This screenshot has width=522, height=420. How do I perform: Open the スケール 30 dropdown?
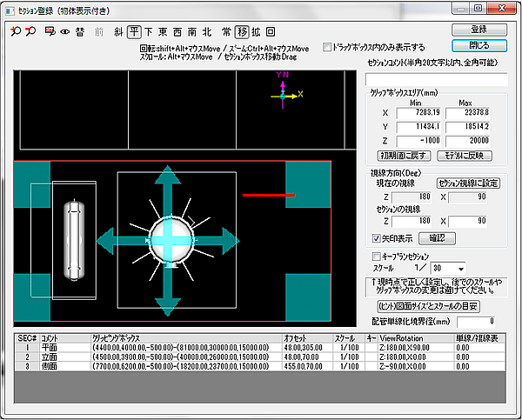click(459, 268)
